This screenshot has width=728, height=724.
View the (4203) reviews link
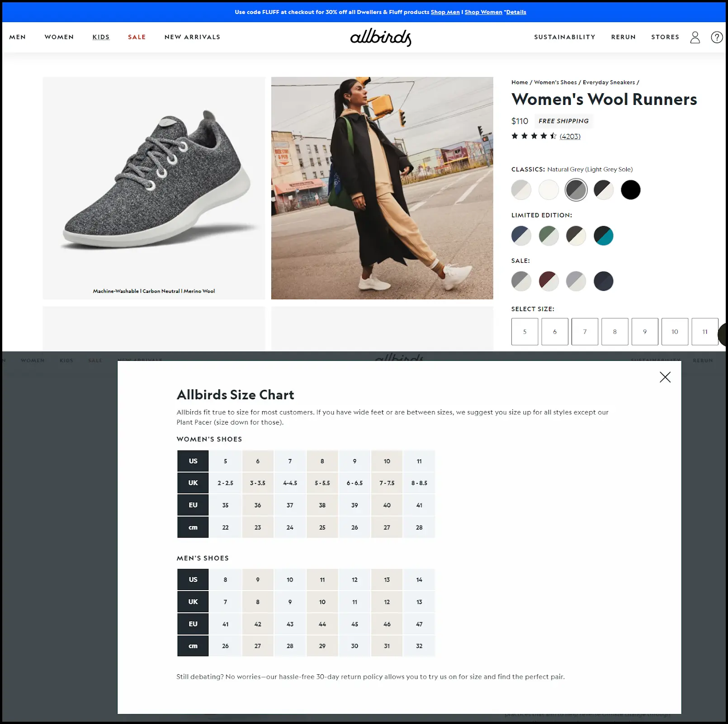[570, 137]
